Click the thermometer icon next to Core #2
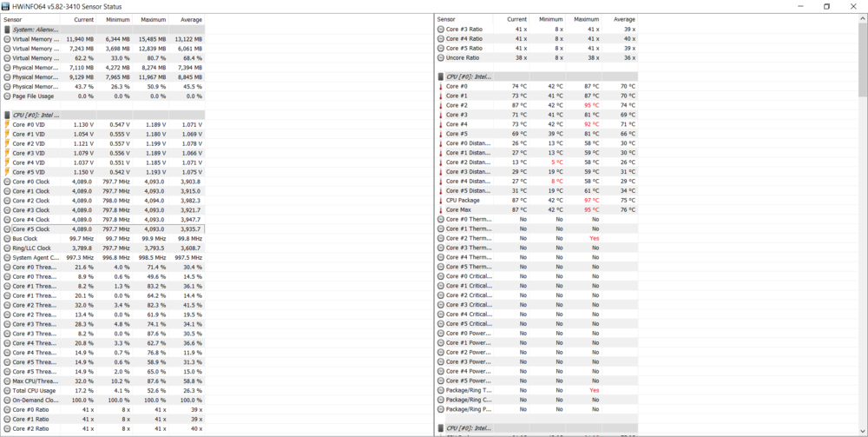This screenshot has height=437, width=868. [x=440, y=105]
